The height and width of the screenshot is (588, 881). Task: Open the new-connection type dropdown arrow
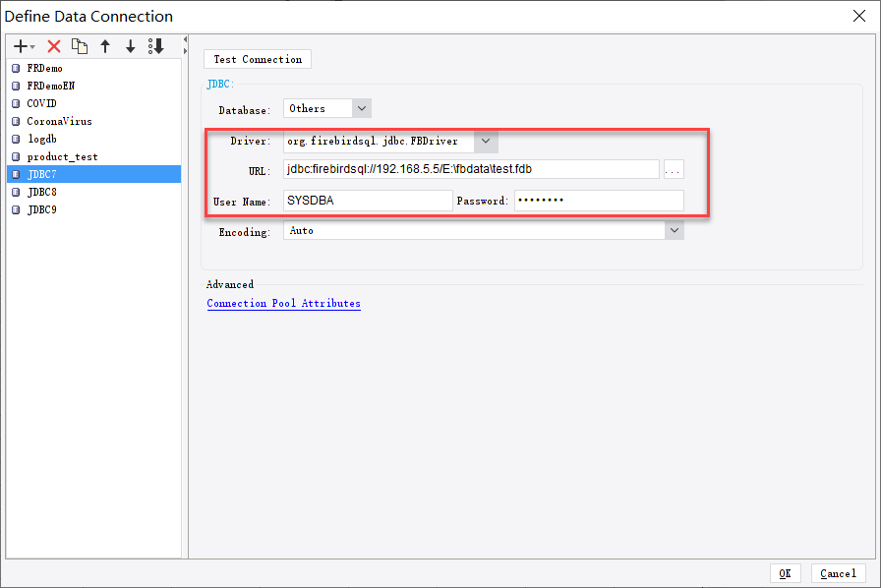30,45
